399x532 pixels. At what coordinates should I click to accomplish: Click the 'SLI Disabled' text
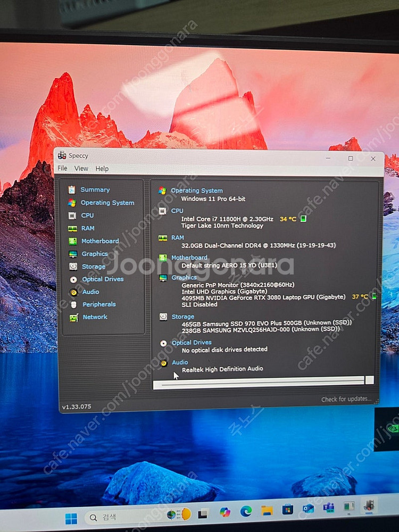pyautogui.click(x=199, y=304)
